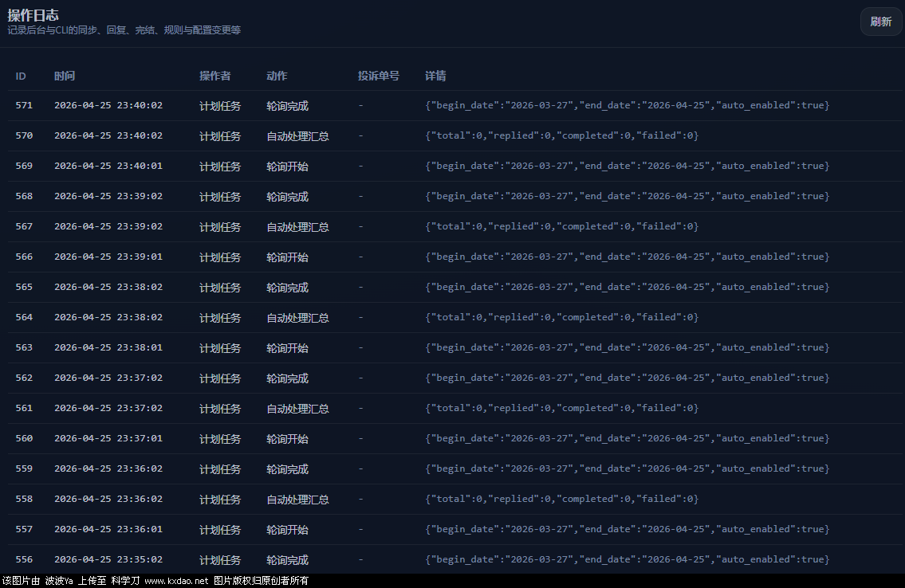Click the 操作者 column header
This screenshot has width=905, height=588.
click(x=214, y=76)
